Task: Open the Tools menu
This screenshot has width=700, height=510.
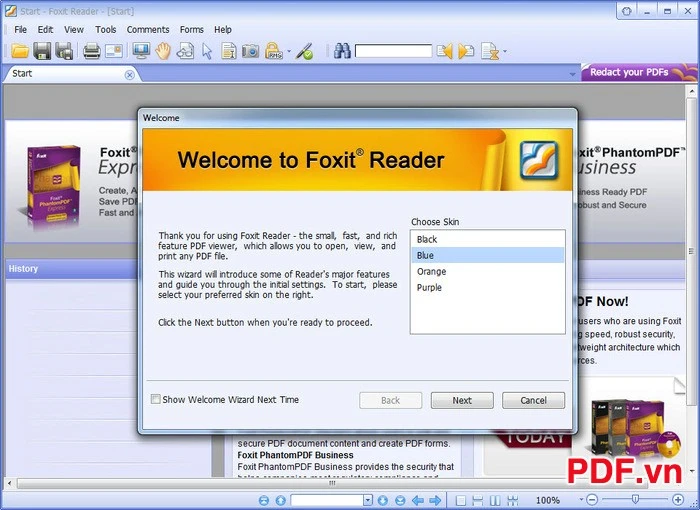Action: coord(105,29)
